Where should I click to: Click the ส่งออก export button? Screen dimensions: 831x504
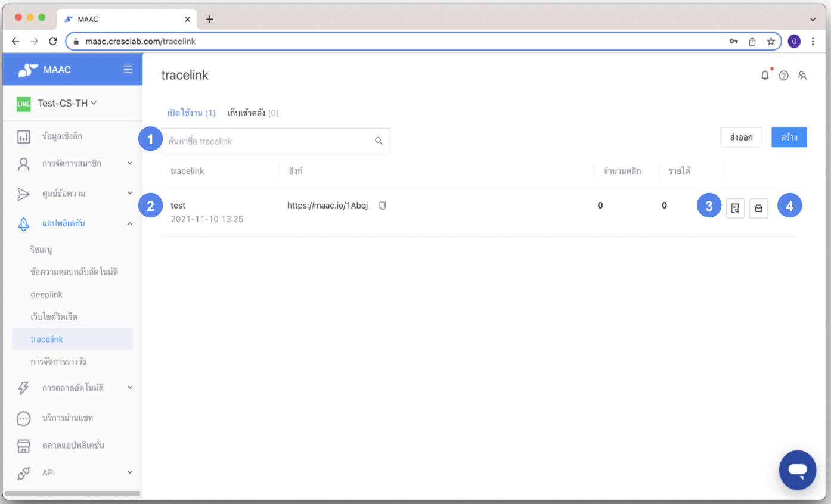tap(741, 137)
